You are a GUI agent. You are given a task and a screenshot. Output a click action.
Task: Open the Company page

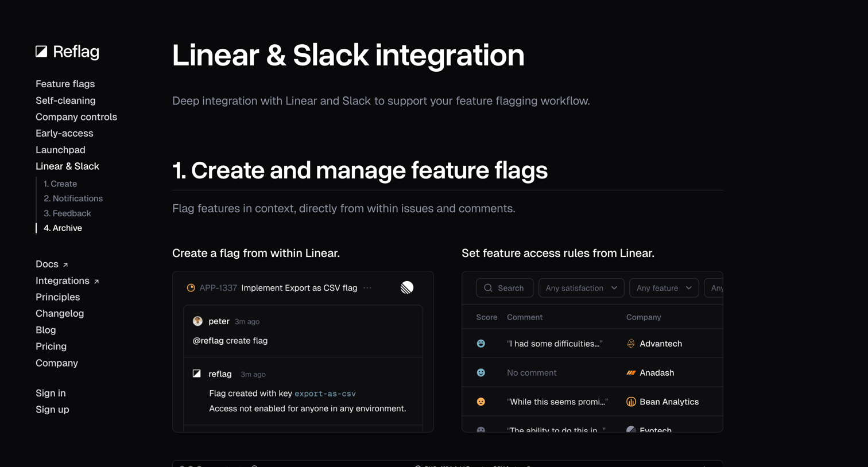tap(57, 363)
